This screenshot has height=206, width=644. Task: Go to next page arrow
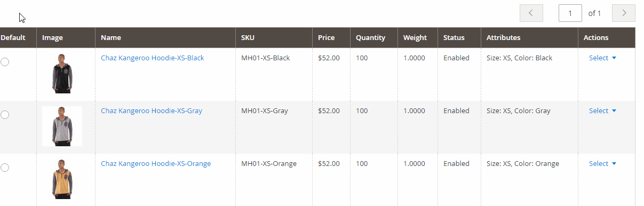pyautogui.click(x=624, y=13)
